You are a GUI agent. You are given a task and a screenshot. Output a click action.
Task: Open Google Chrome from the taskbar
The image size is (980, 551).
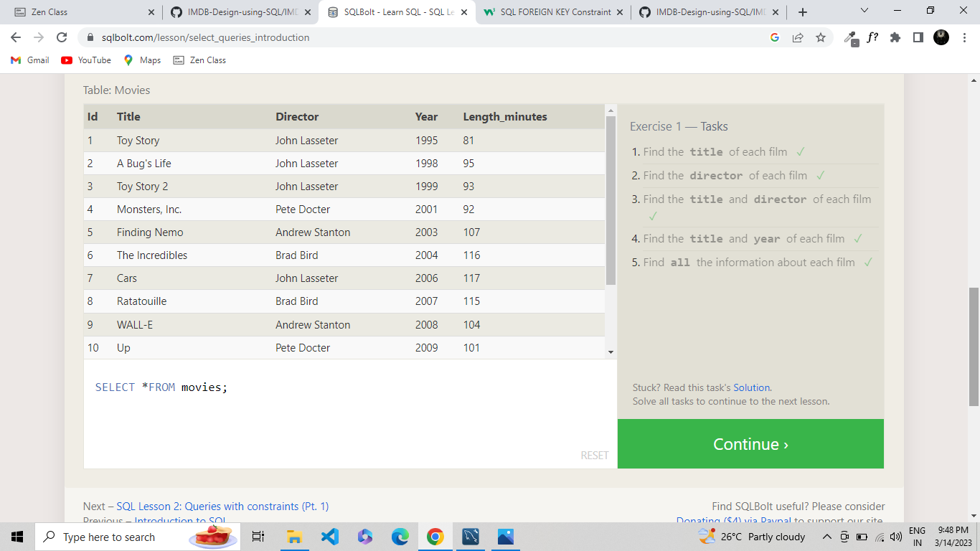coord(435,537)
